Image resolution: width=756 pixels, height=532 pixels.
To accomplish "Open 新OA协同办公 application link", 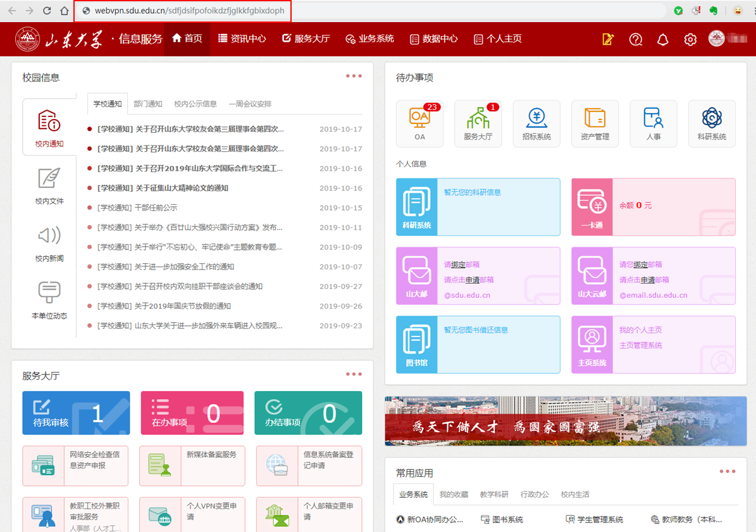I will coord(430,519).
